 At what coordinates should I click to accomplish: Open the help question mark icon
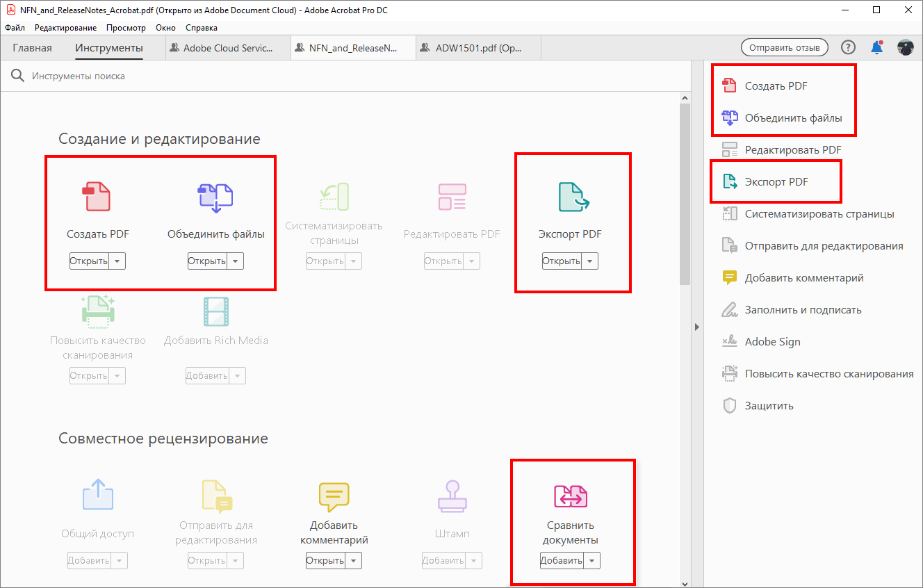pos(848,47)
